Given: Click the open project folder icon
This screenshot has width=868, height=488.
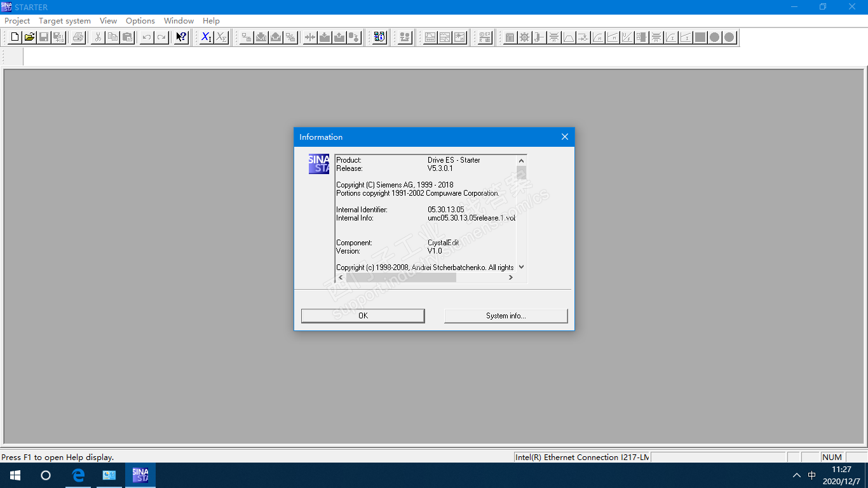Looking at the screenshot, I should [x=30, y=37].
